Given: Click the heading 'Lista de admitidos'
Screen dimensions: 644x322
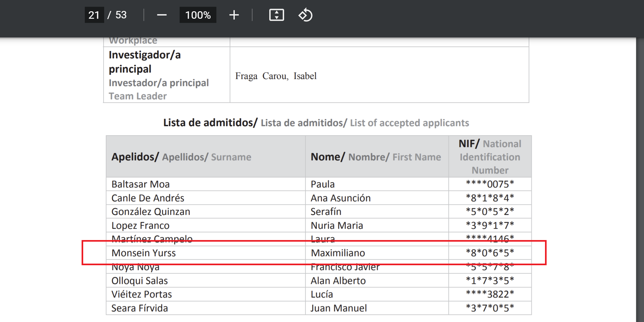Looking at the screenshot, I should coord(210,123).
